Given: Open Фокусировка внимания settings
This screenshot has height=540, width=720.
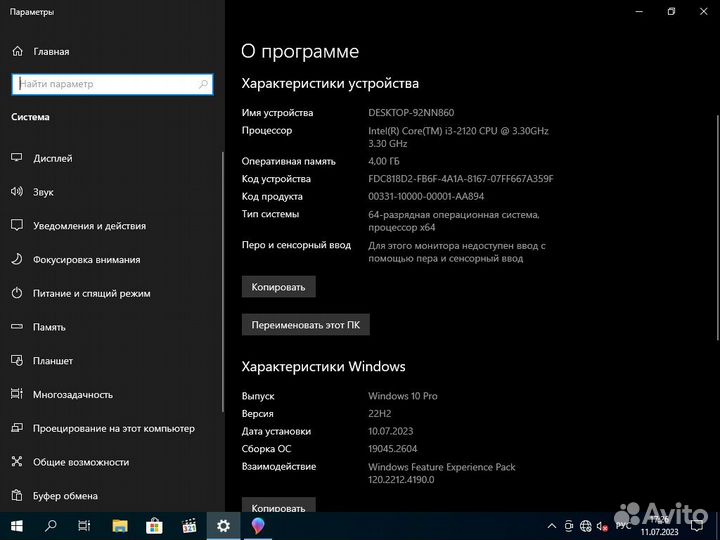Looking at the screenshot, I should pos(75,259).
